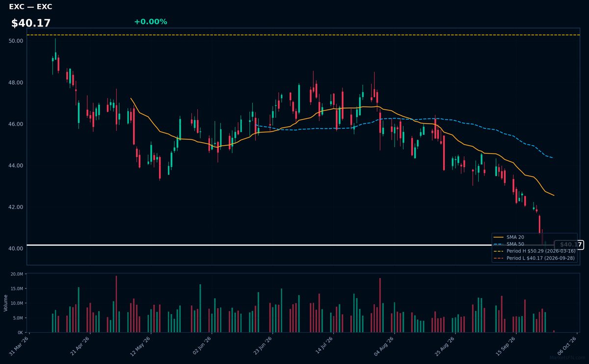Image resolution: width=589 pixels, height=364 pixels.
Task: Click the tallest green volume bar
Action: click(x=200, y=308)
